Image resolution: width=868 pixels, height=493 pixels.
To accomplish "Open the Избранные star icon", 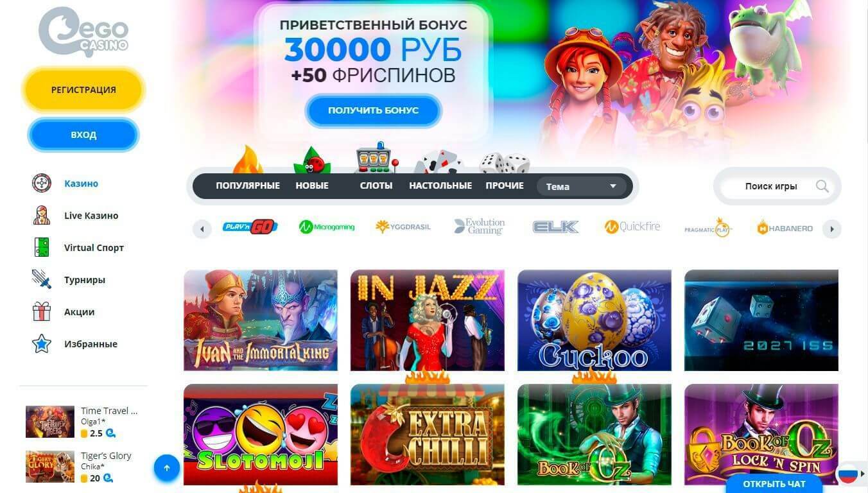I will tap(42, 344).
